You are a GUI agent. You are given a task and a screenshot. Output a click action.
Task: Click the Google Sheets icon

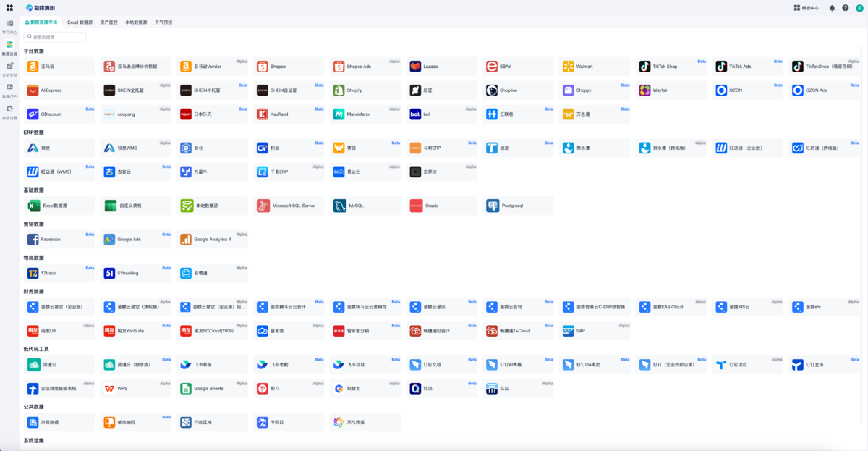click(x=186, y=389)
